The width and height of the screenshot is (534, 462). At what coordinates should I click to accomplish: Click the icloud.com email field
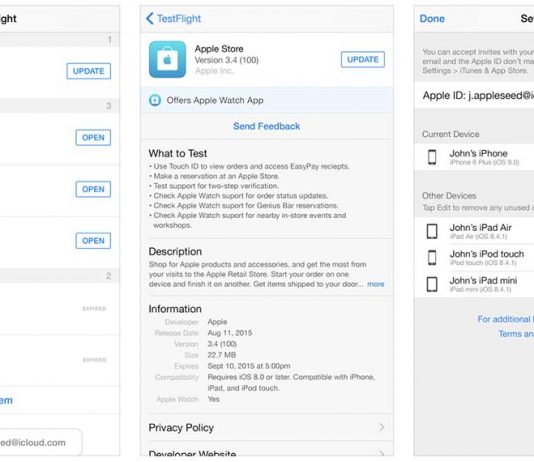40,442
